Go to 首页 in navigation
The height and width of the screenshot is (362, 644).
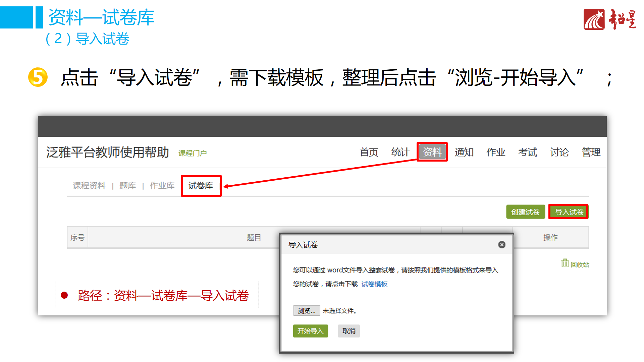369,153
